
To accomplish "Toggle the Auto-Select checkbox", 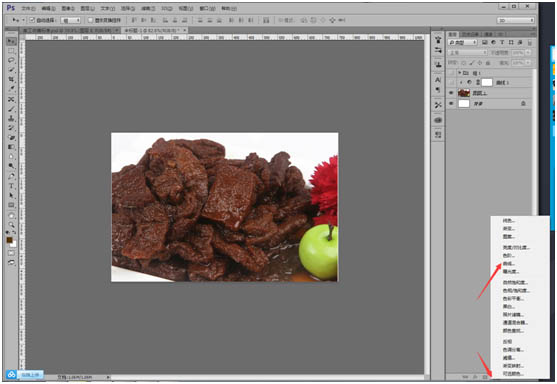I will point(32,20).
